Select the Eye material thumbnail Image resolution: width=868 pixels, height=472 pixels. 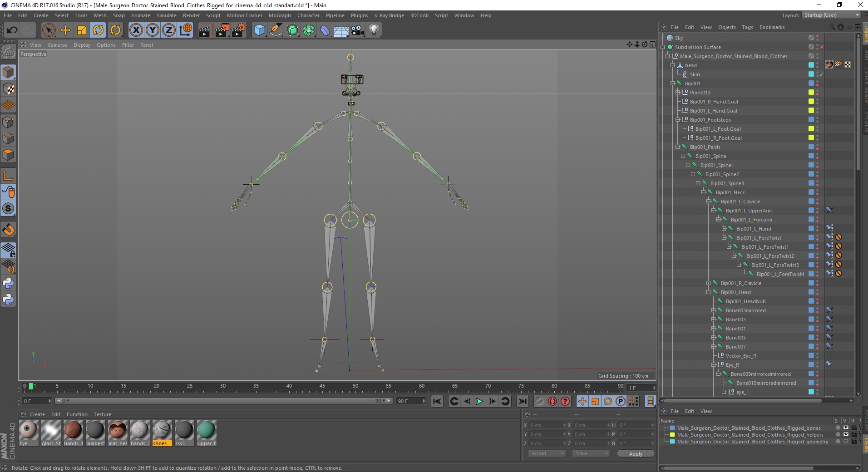click(x=29, y=433)
